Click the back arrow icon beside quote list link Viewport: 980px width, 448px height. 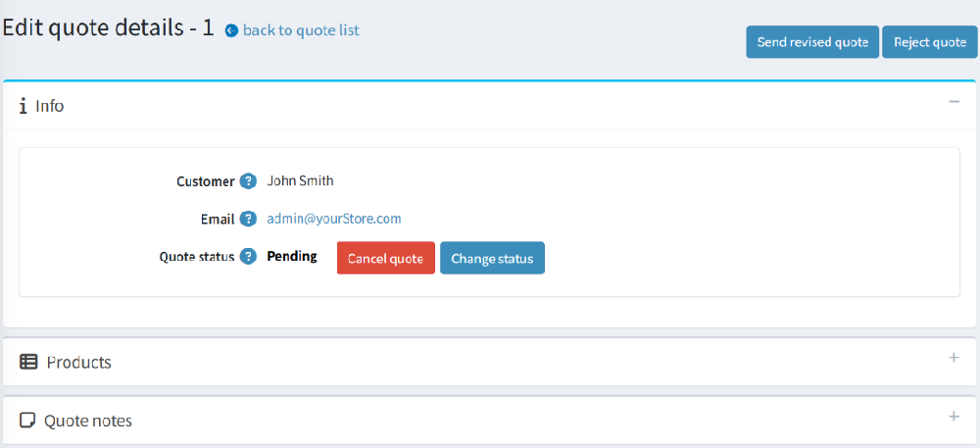click(x=231, y=30)
